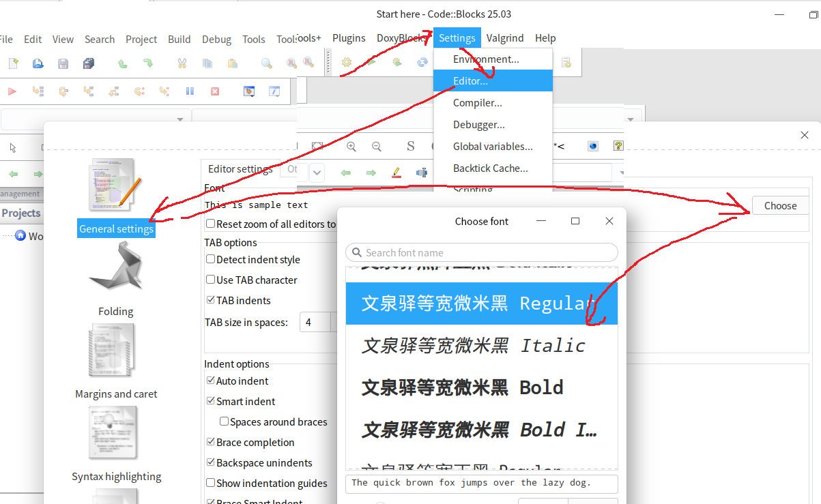Click the yellow help question icon
This screenshot has width=821, height=504.
[x=618, y=146]
